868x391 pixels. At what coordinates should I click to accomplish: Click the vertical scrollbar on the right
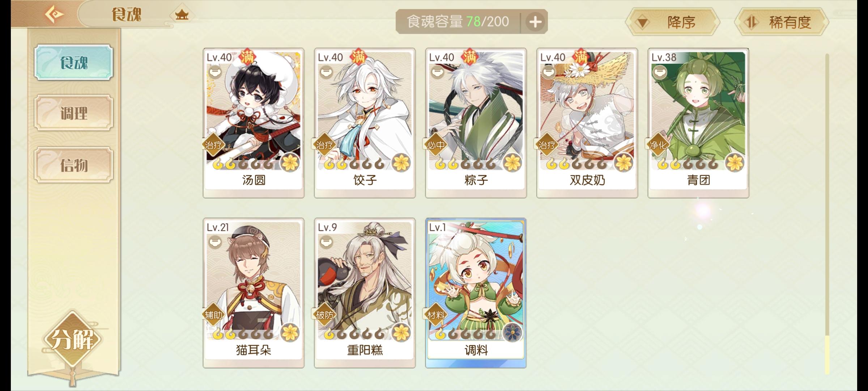(x=827, y=214)
